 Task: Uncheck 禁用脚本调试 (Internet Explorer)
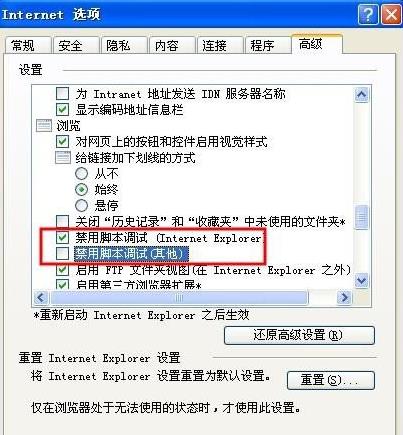(x=62, y=238)
